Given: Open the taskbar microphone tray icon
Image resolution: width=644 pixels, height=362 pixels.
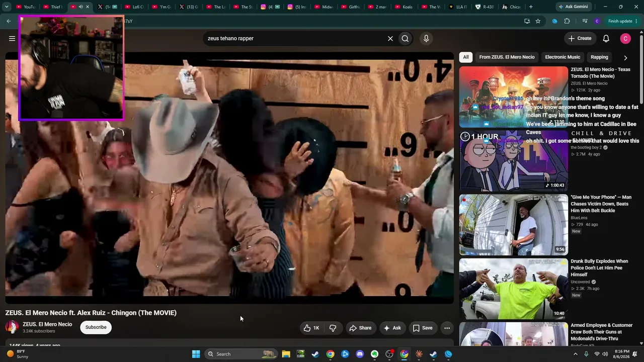Looking at the screenshot, I should pos(586,354).
